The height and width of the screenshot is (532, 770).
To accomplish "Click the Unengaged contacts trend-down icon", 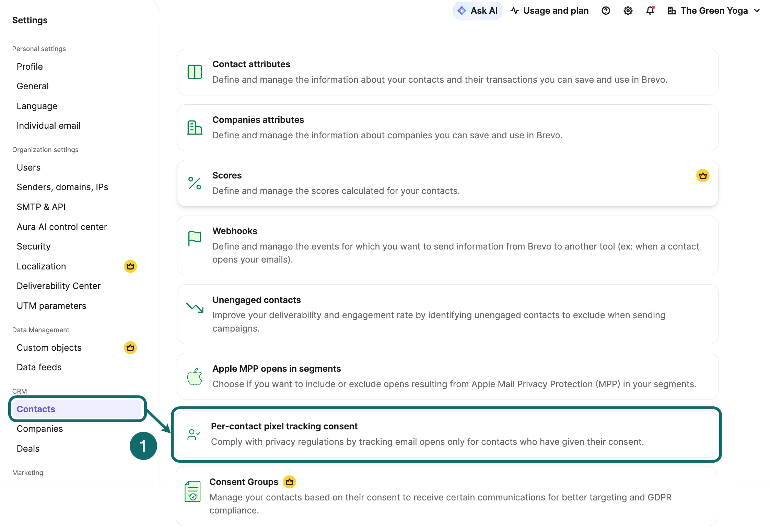I will [x=195, y=308].
